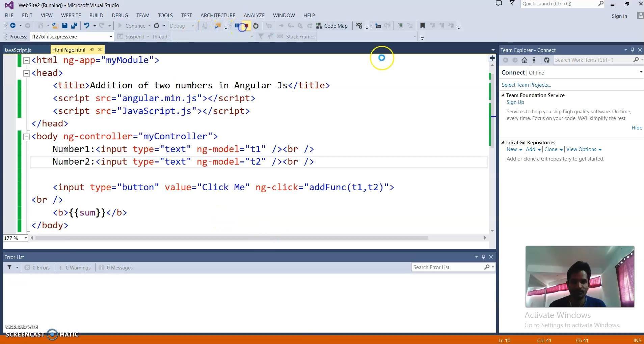
Task: Collapse the head element outlining block
Action: pyautogui.click(x=26, y=73)
